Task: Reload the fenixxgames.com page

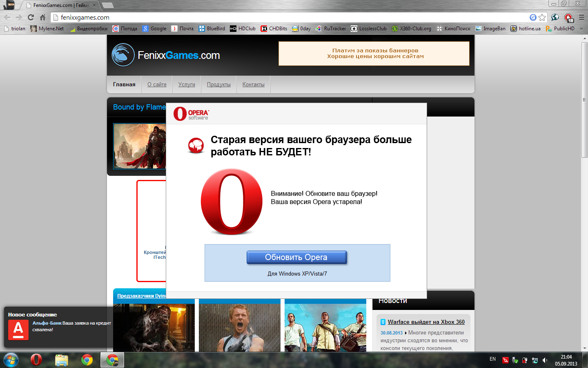Action: 31,18
